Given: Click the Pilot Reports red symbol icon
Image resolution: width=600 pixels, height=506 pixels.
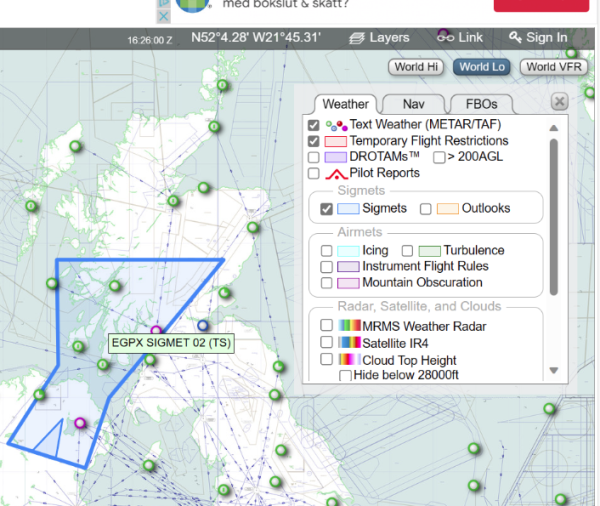Looking at the screenshot, I should (335, 173).
